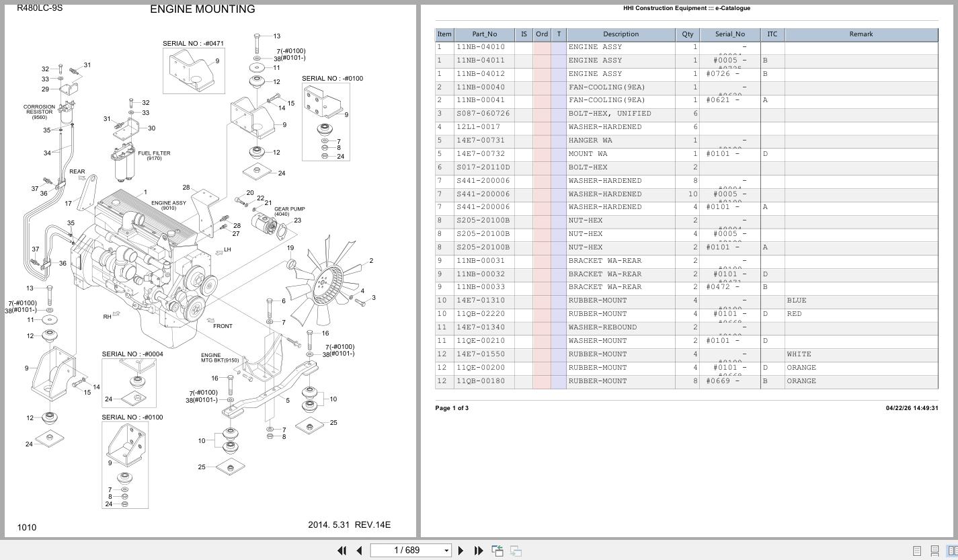Click the CORROSION RESISTOR (9560) label
This screenshot has height=560, width=958.
click(39, 112)
